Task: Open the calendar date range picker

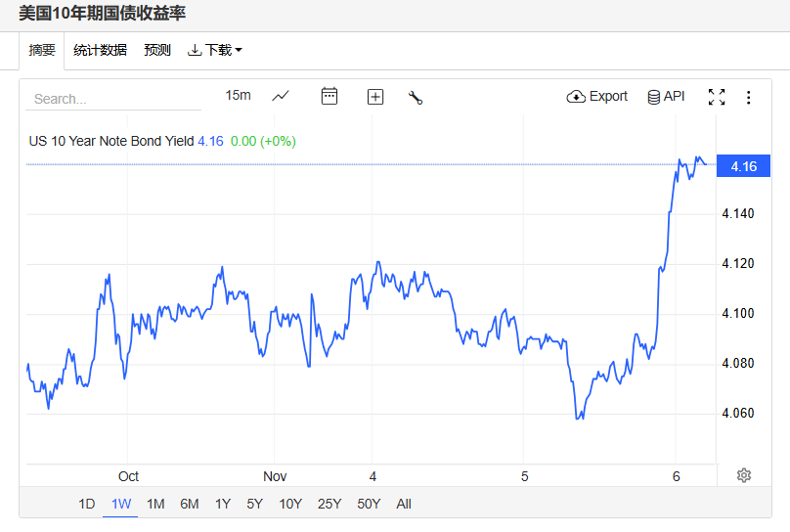Action: pos(329,96)
